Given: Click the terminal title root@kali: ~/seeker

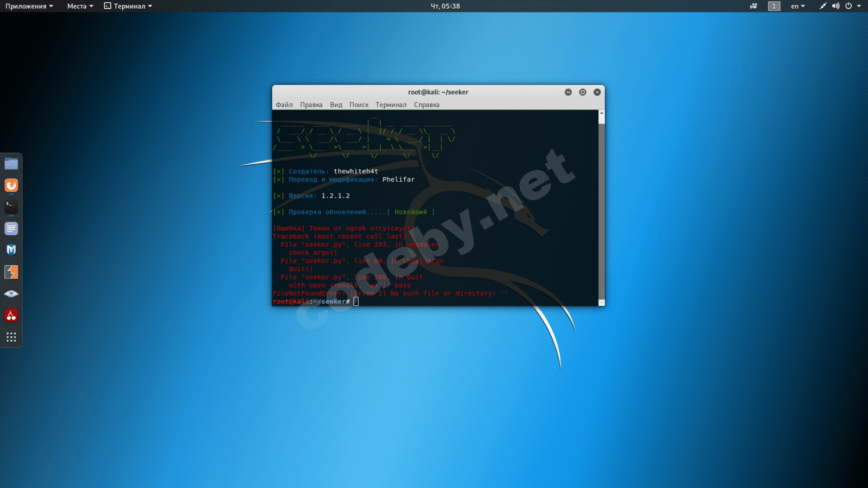Looking at the screenshot, I should [x=438, y=92].
